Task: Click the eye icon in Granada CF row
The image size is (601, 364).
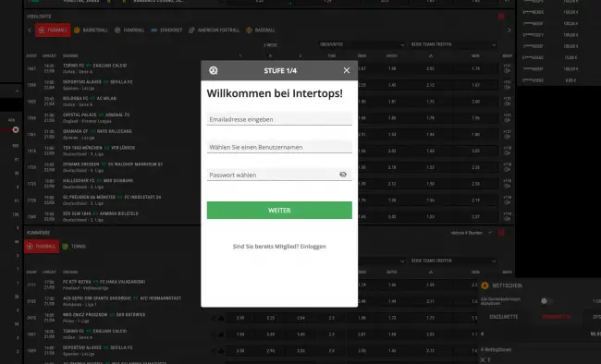Action: coord(507,137)
